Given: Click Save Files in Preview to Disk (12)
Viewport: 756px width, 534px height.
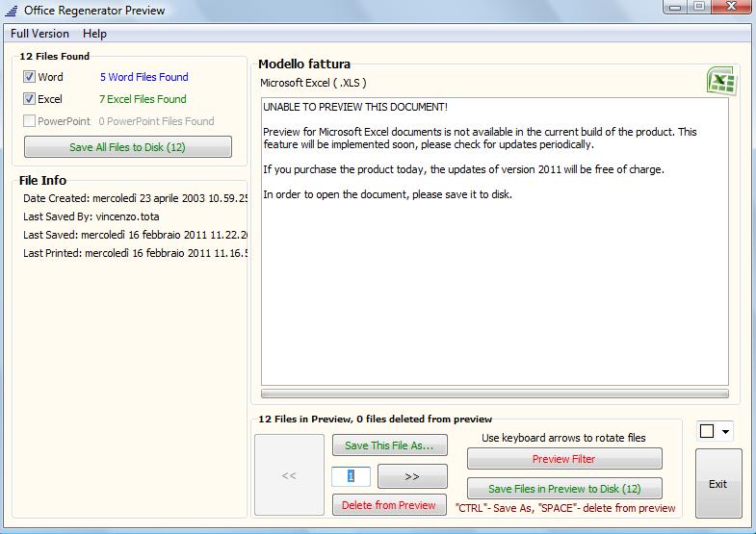Looking at the screenshot, I should pyautogui.click(x=564, y=489).
